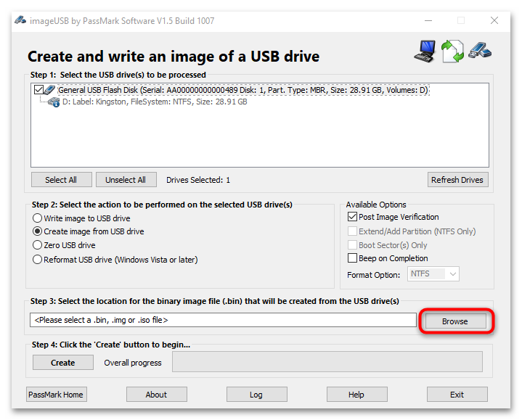The width and height of the screenshot is (522, 420).
Task: Choose Reformat USB drive radio option
Action: (x=37, y=260)
